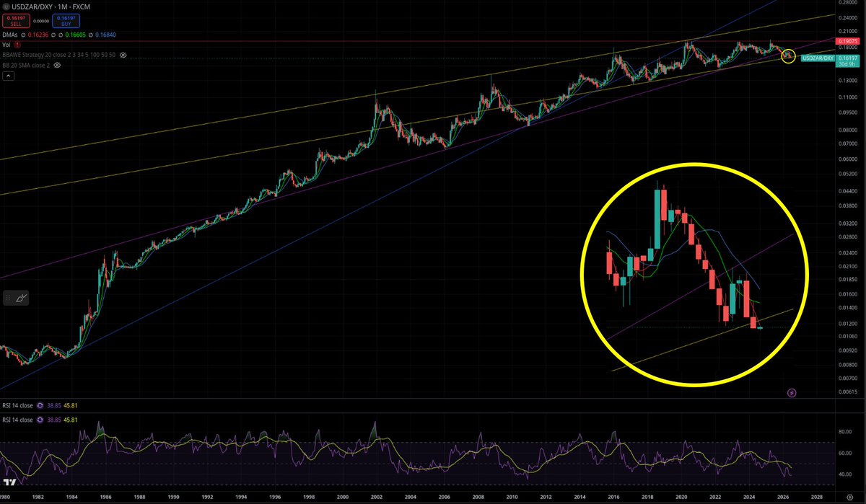Click the 1982 label on time axis
Image resolution: width=866 pixels, height=504 pixels.
point(39,498)
